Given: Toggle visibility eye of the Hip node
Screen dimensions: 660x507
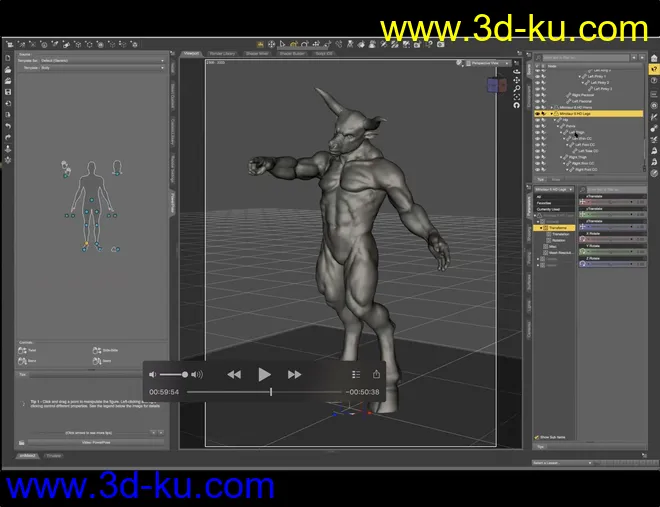Looking at the screenshot, I should coord(539,120).
